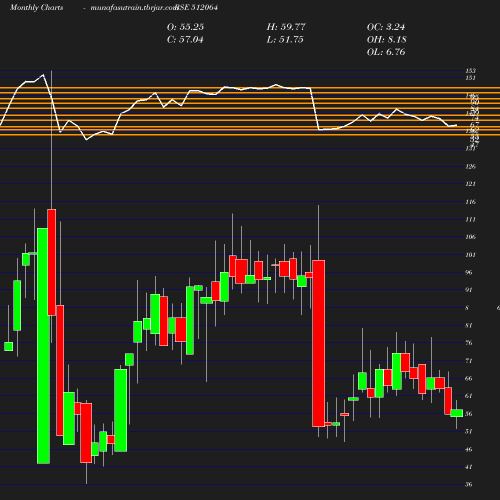Select the close value C: 57.04
Viewport: 500px width, 500px height.
[x=185, y=40]
